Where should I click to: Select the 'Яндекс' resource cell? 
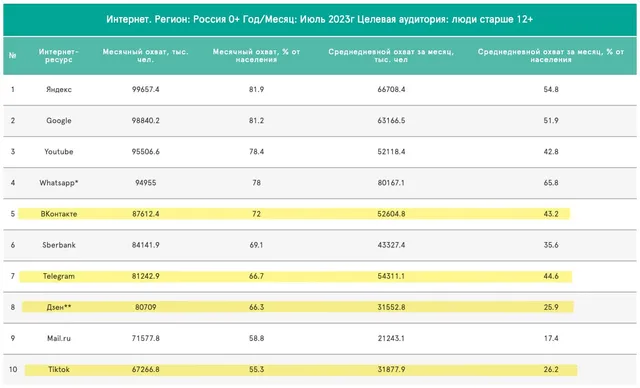(59, 89)
